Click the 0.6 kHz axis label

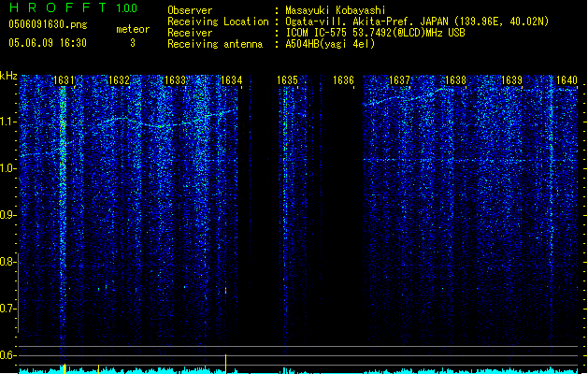coord(7,355)
